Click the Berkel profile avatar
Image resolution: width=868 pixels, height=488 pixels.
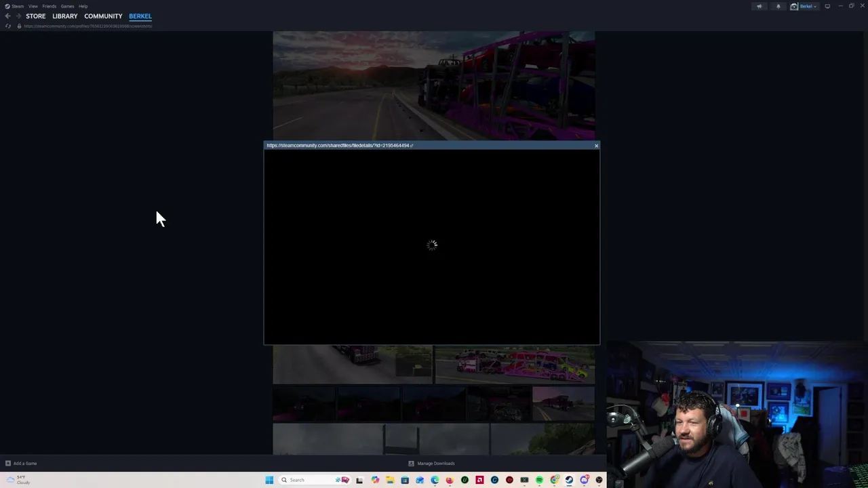794,6
